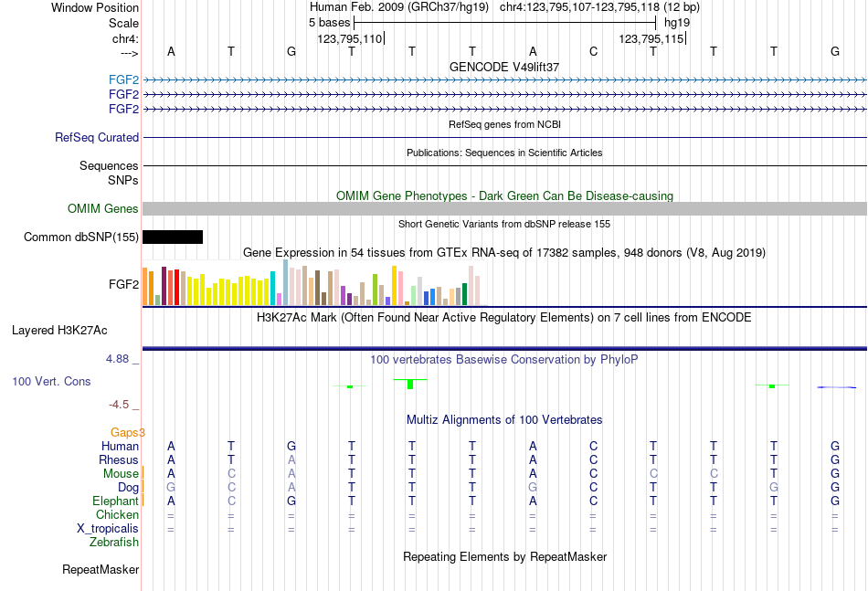The height and width of the screenshot is (591, 868).
Task: Click the 123,795,115 ruler coordinate
Action: coord(651,38)
